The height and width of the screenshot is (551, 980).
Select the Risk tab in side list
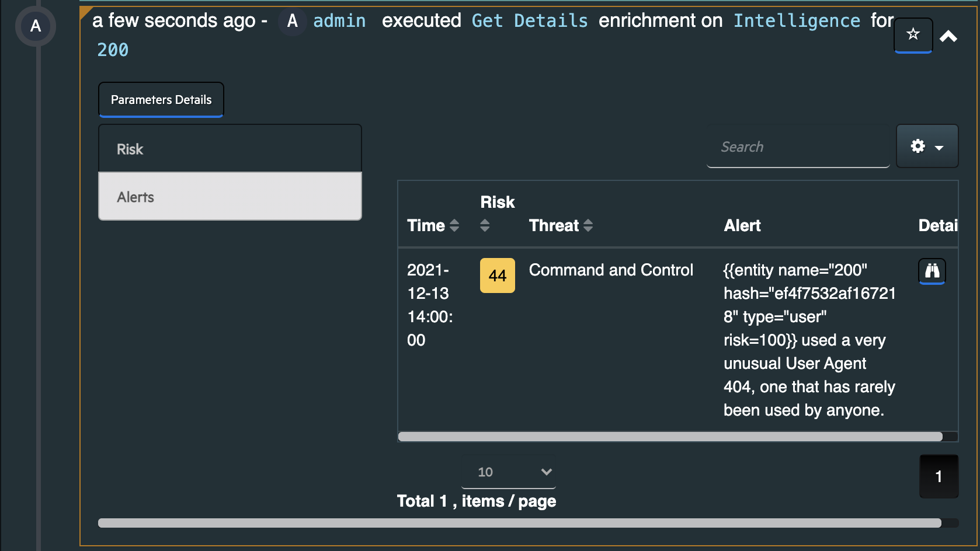[230, 149]
